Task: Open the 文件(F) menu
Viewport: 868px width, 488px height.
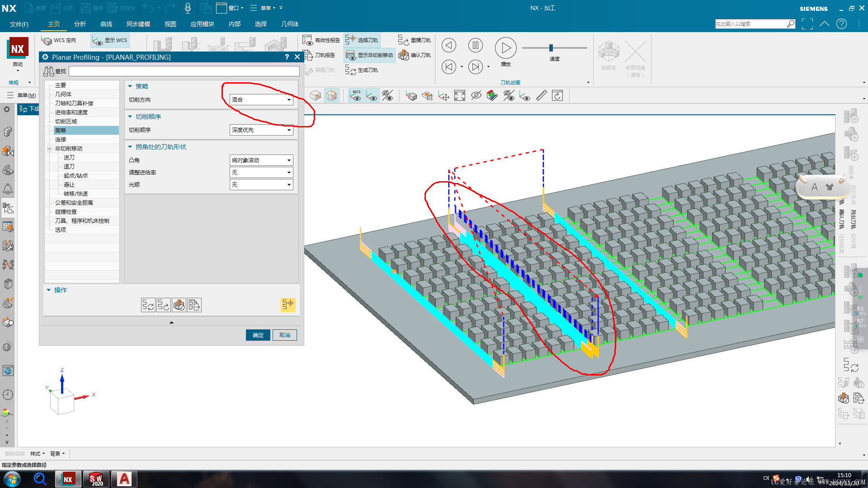Action: pos(19,24)
